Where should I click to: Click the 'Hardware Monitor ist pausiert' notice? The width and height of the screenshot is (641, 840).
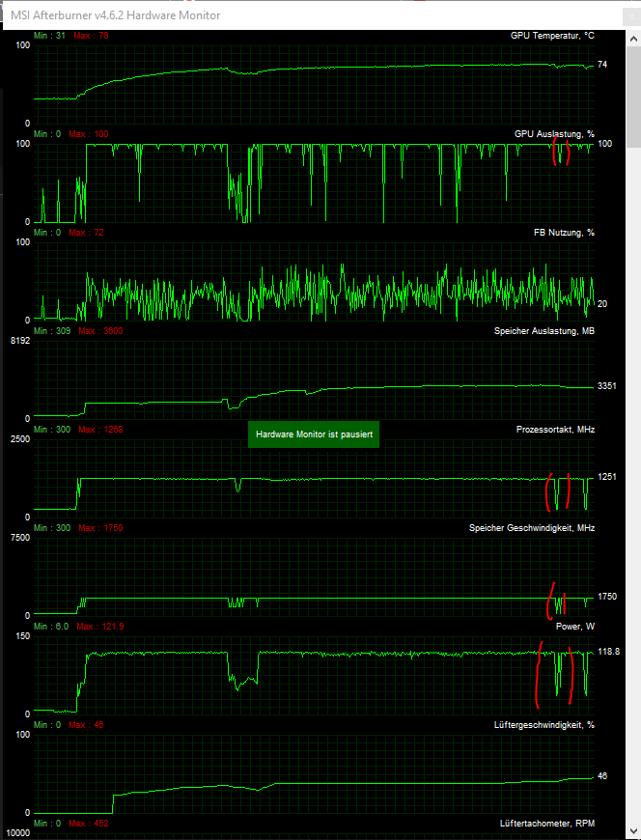[314, 434]
